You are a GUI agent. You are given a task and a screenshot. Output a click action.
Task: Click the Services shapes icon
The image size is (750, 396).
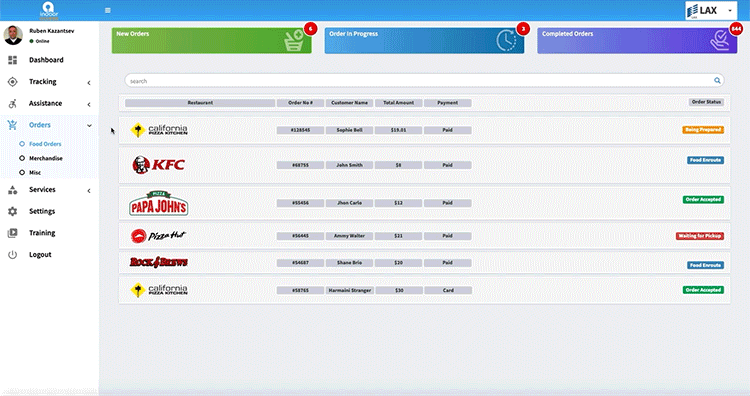tap(12, 190)
